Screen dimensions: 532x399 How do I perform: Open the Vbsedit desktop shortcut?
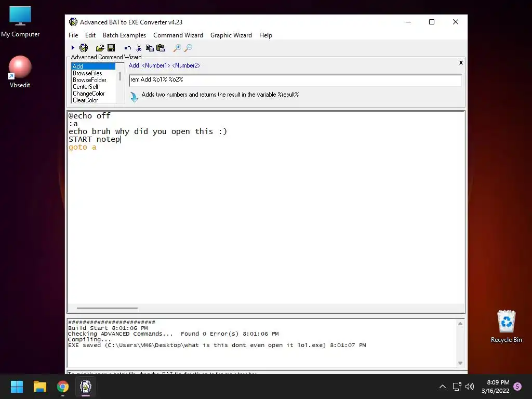(20, 72)
